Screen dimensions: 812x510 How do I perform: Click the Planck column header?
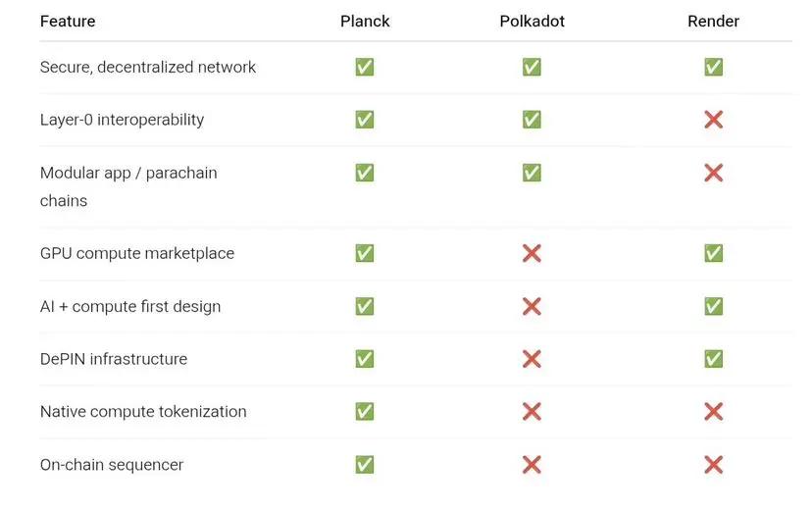(364, 22)
